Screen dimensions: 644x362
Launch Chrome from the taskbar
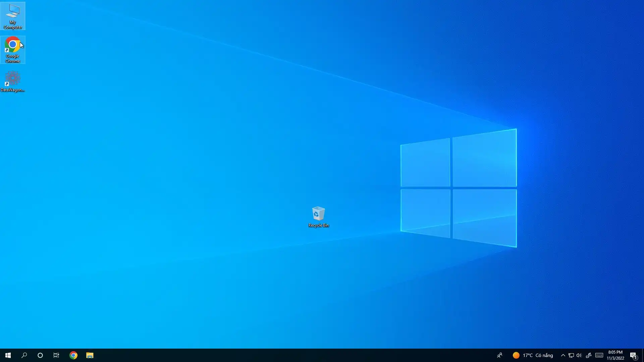(73, 355)
